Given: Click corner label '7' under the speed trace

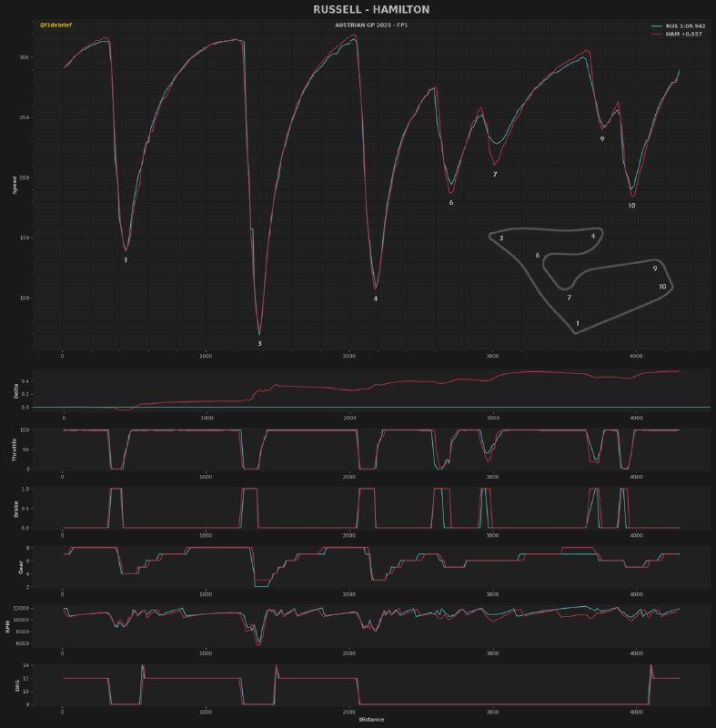Looking at the screenshot, I should (495, 174).
